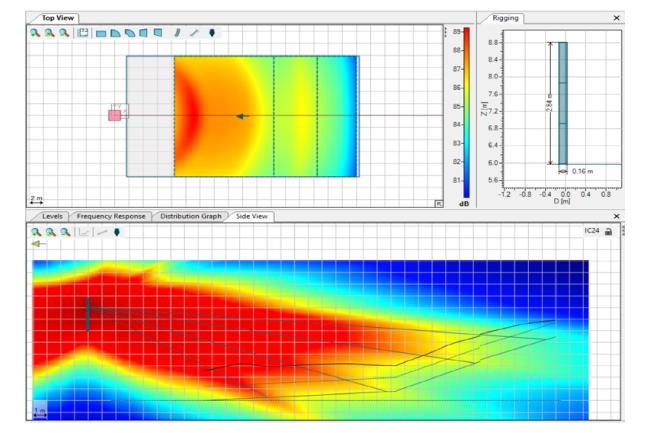The width and height of the screenshot is (650, 433).
Task: Open the options grip above the dB color scale
Action: click(445, 30)
